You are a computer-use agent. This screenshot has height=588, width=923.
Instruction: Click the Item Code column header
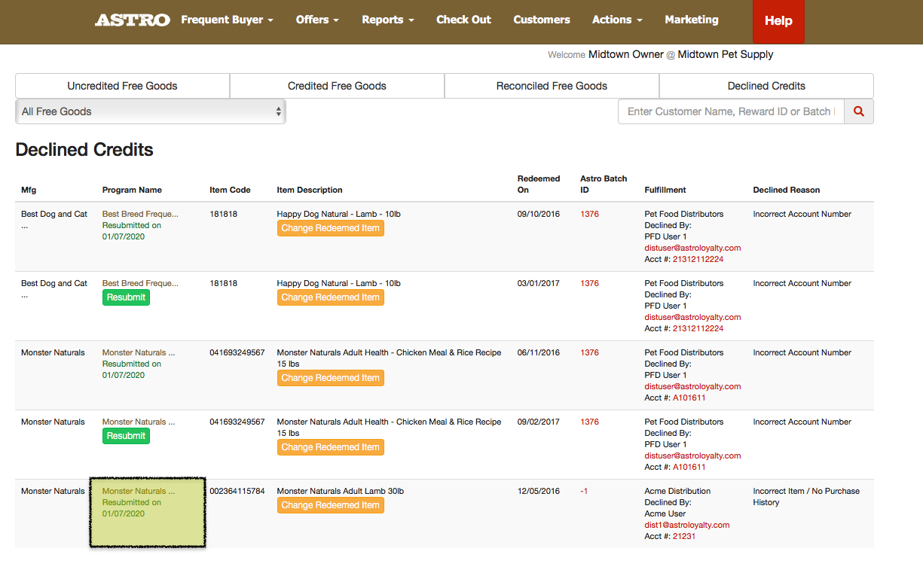pyautogui.click(x=230, y=190)
